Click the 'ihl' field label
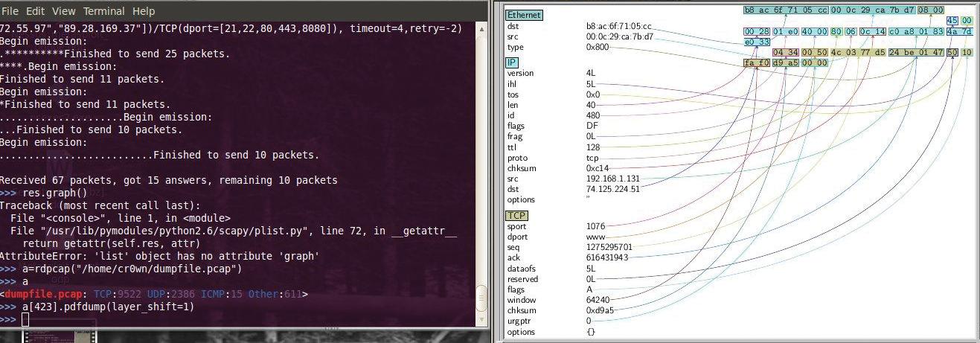980x343 pixels. (x=511, y=84)
